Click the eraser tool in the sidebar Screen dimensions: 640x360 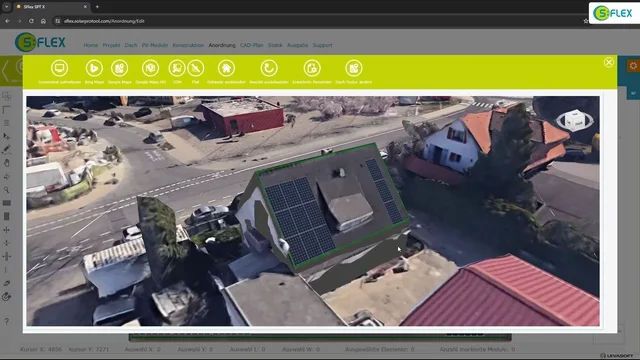(x=6, y=283)
